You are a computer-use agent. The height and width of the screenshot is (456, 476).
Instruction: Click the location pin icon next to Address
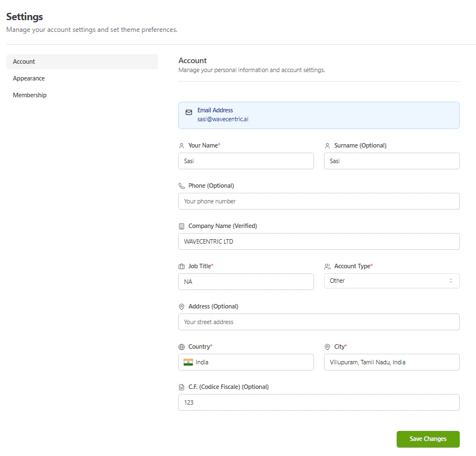[182, 306]
